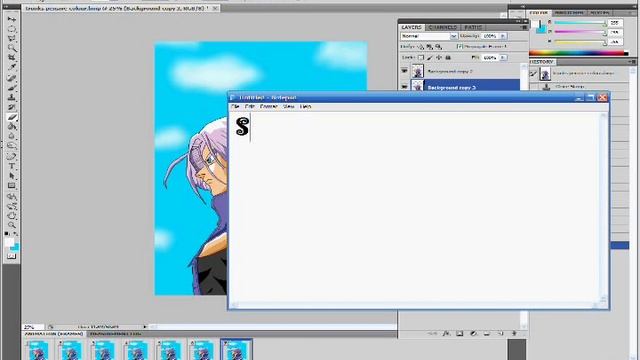
Task: Select the Marquee selection tool
Action: click(x=12, y=29)
